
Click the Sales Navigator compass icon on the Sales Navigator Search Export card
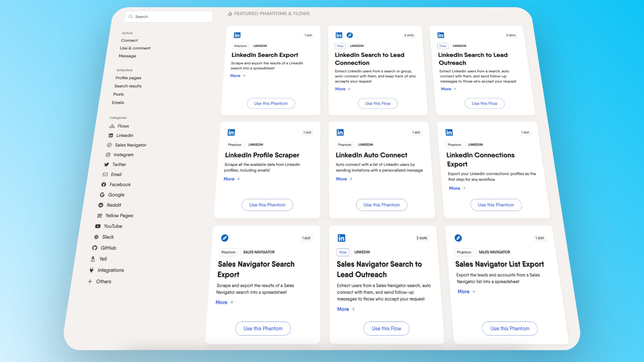[225, 238]
